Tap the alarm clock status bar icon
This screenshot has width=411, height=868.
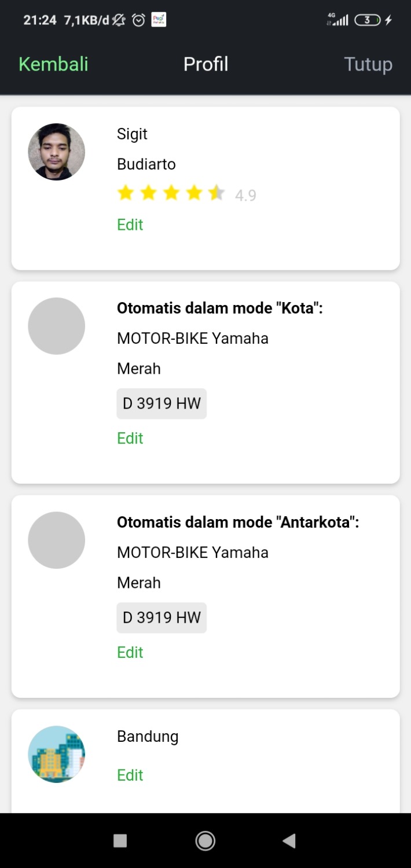pos(138,20)
